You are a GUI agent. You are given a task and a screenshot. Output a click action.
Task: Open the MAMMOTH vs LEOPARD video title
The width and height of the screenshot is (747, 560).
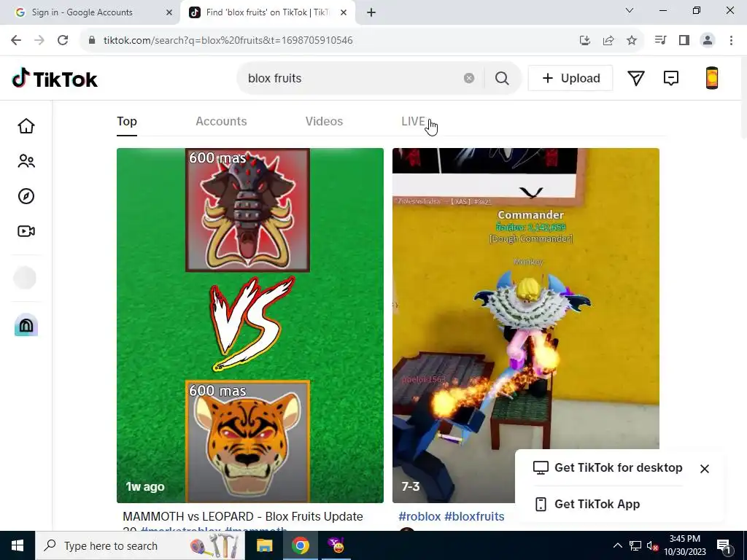click(x=243, y=520)
